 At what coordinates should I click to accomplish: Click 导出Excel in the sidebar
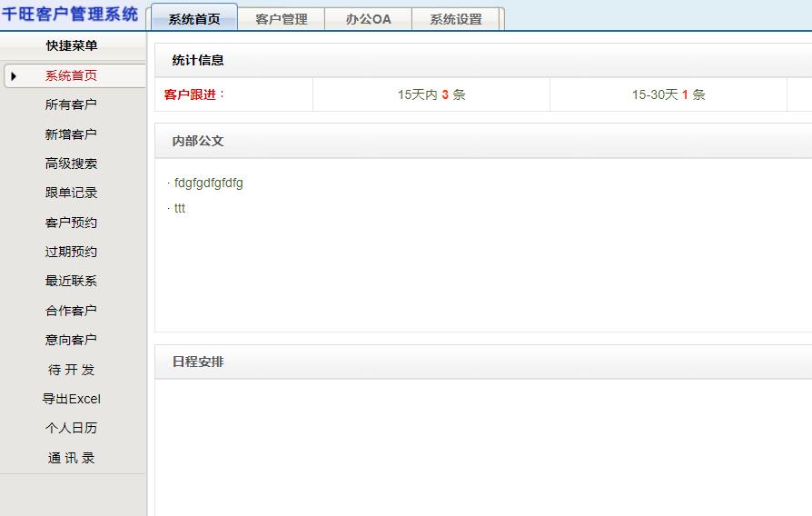point(71,399)
